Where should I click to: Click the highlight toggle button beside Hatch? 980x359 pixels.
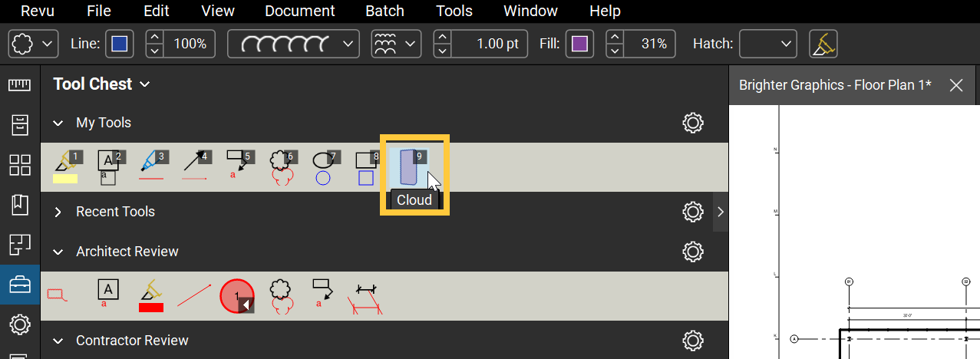(x=823, y=44)
